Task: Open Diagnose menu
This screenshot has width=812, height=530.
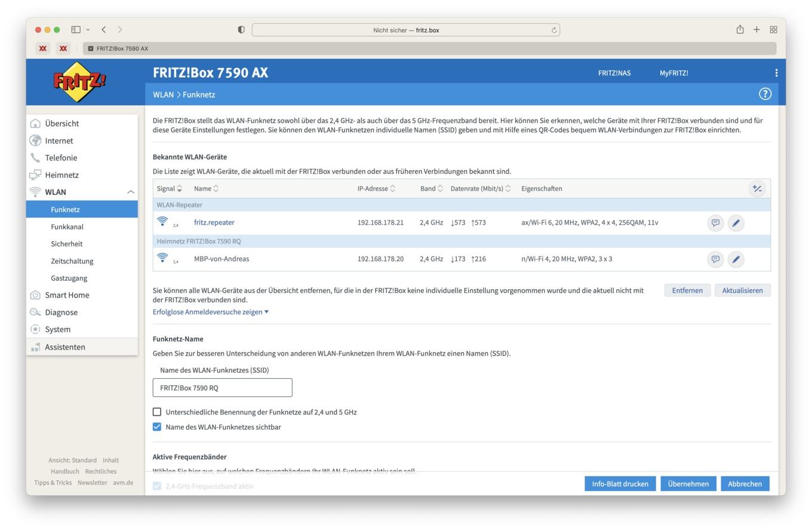Action: pyautogui.click(x=82, y=313)
